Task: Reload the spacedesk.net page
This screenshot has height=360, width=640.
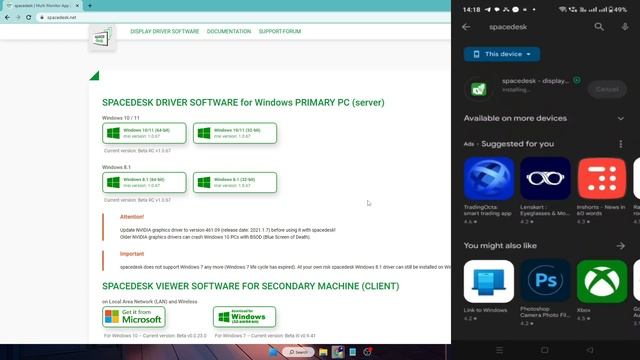Action: pos(29,18)
